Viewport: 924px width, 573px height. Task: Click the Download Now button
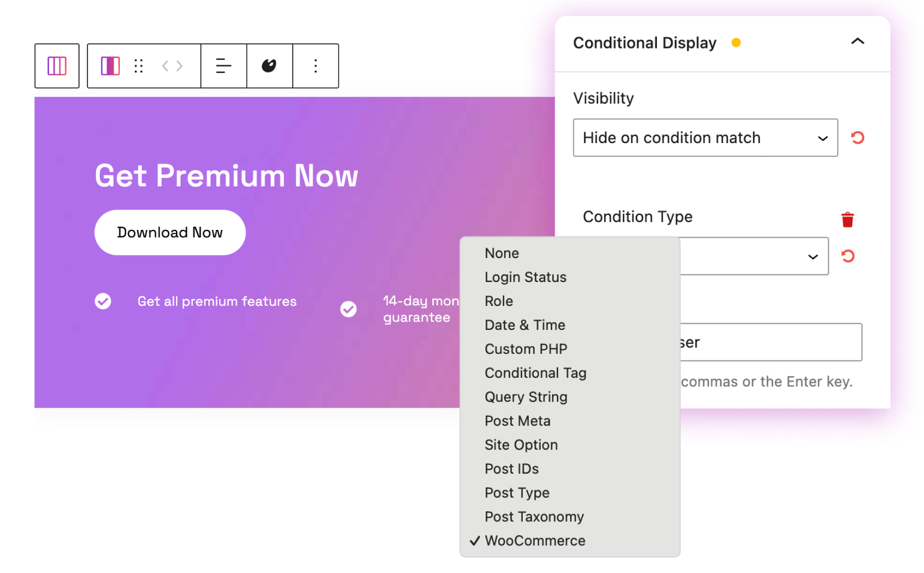(x=169, y=232)
